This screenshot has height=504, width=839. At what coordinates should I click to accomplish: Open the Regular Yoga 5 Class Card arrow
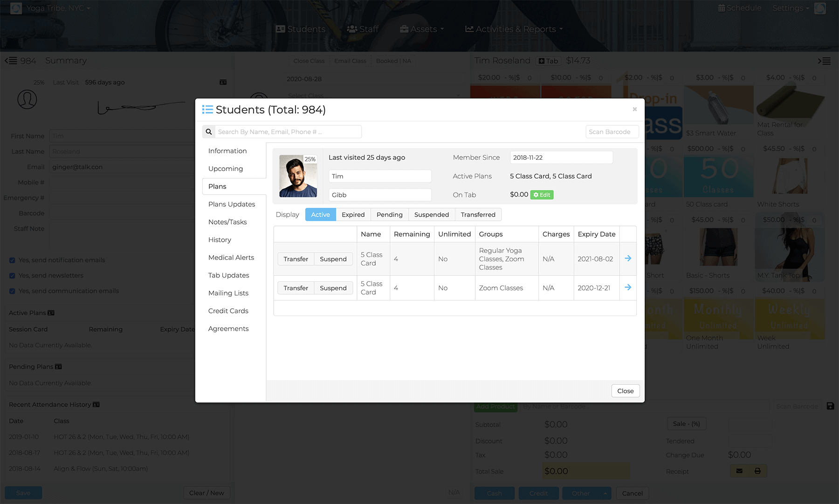(628, 259)
